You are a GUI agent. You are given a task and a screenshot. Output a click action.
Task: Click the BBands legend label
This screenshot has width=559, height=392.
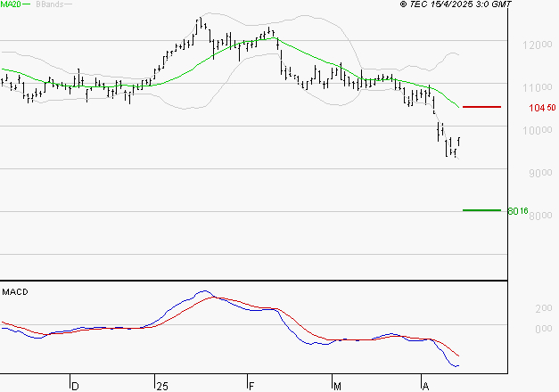(x=46, y=5)
